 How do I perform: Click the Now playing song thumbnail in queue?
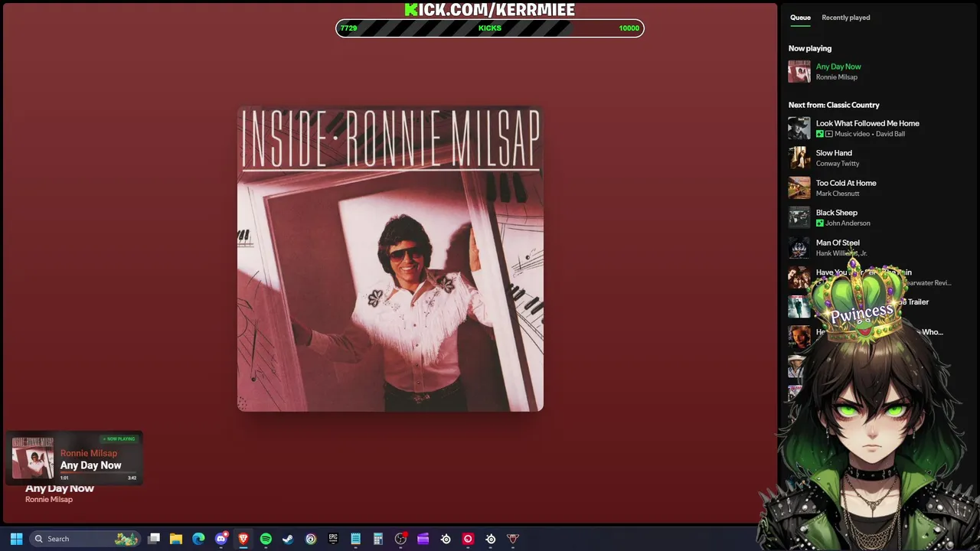tap(799, 71)
